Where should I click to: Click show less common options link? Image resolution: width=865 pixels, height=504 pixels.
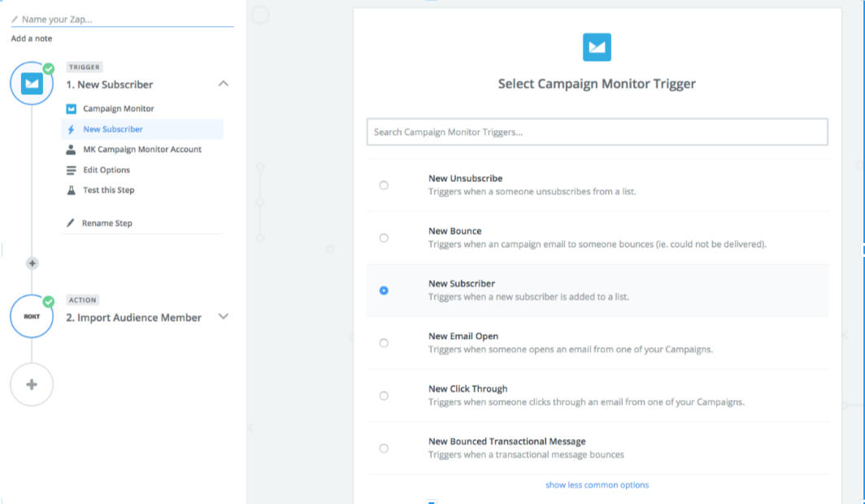tap(597, 484)
